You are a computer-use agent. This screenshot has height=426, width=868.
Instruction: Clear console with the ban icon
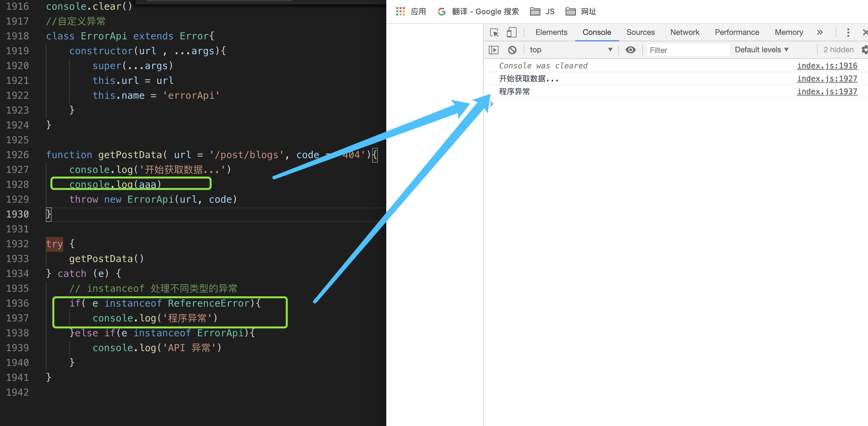(x=512, y=50)
